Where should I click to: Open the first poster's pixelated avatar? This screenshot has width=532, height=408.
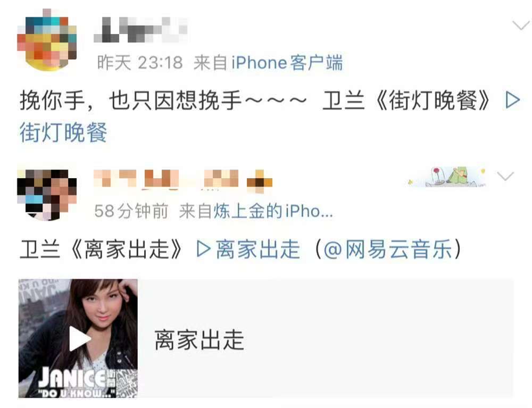click(x=47, y=40)
